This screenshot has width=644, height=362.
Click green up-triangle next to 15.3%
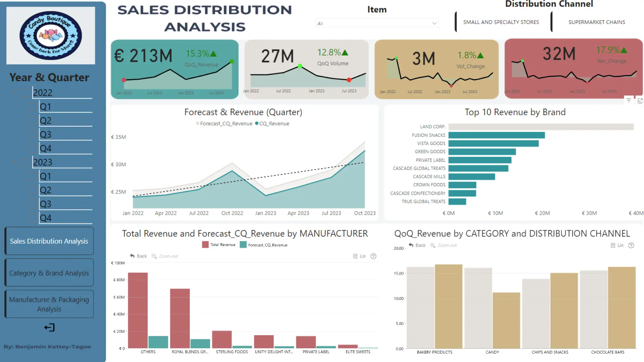click(213, 54)
